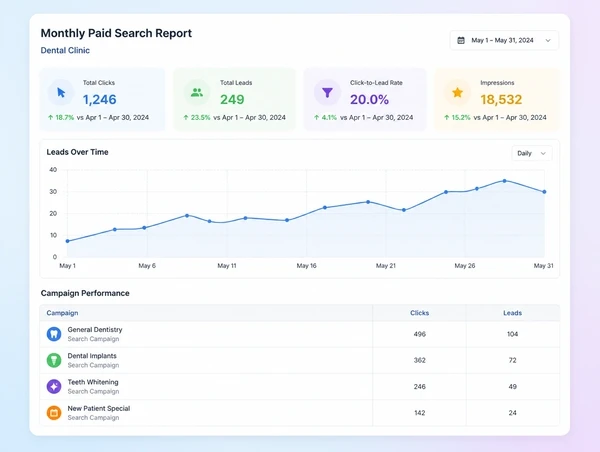This screenshot has width=600, height=452.
Task: Select the General Dentistry campaign name
Action: coord(95,330)
